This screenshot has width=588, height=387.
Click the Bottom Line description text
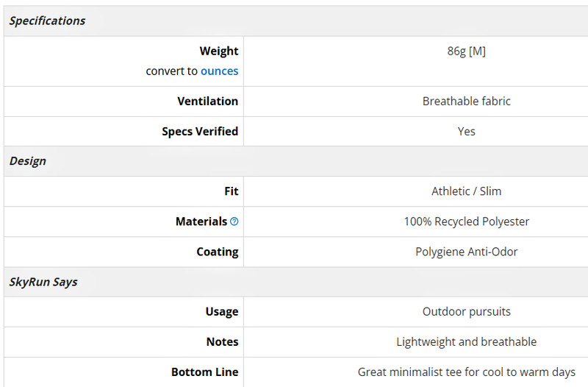coord(466,372)
